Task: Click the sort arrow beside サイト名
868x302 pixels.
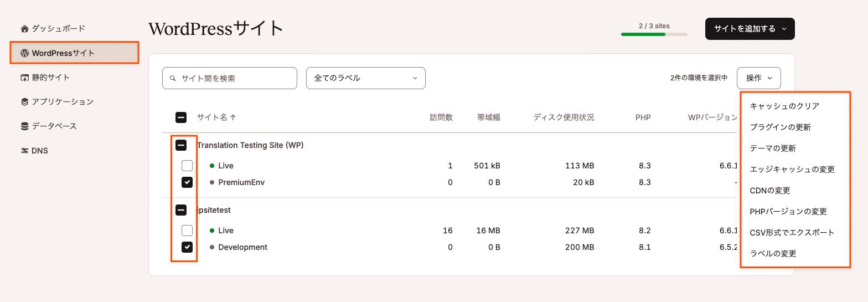Action: click(x=233, y=117)
